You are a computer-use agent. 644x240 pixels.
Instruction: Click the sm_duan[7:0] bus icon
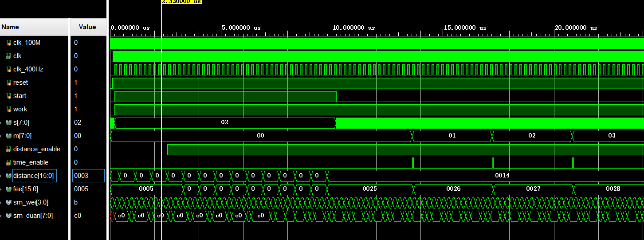(8, 216)
